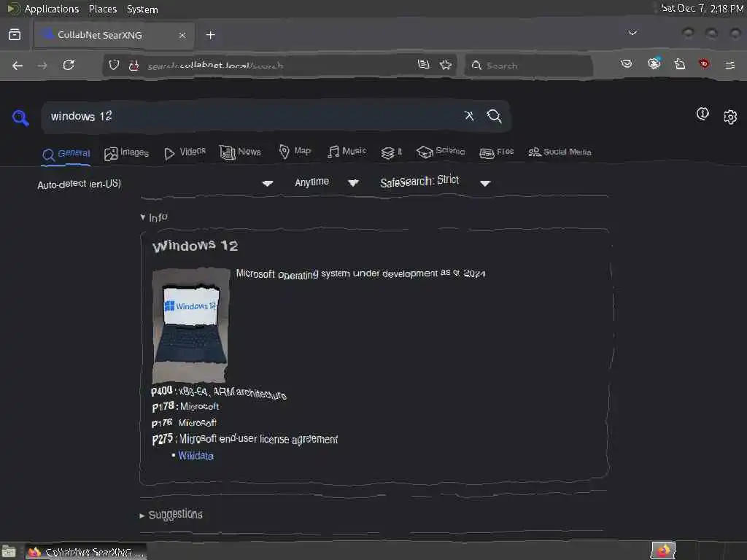Screen dimensions: 747x560
Task: Click the Windows 12 infobox heading
Action: [195, 246]
